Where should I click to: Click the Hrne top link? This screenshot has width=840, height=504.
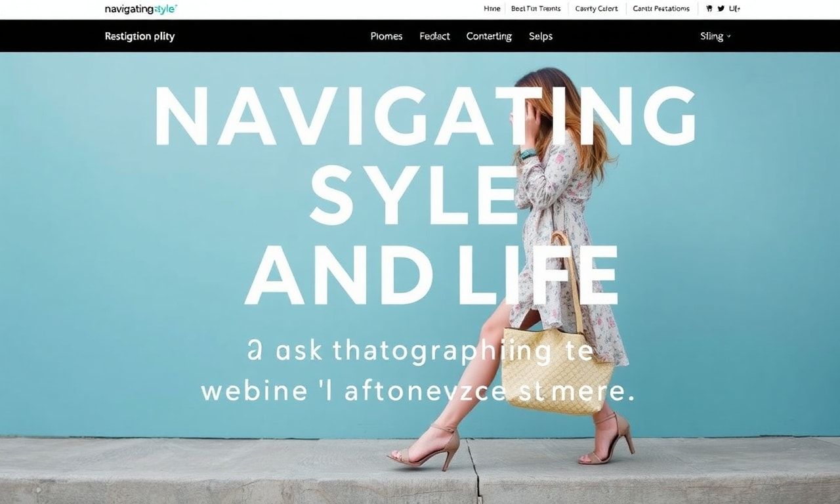(492, 9)
